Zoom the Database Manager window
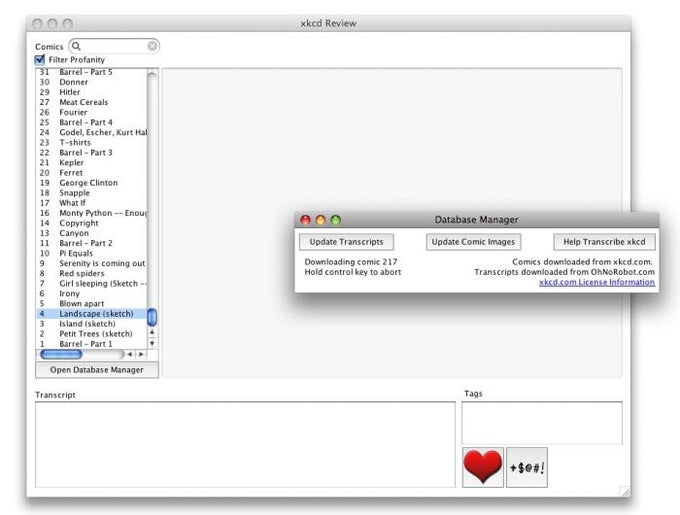Image resolution: width=680 pixels, height=515 pixels. click(x=336, y=220)
